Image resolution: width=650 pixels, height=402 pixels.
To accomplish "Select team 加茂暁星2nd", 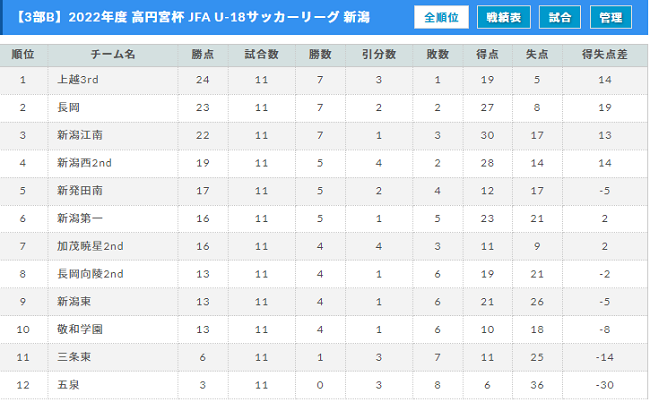I will pyautogui.click(x=90, y=246).
